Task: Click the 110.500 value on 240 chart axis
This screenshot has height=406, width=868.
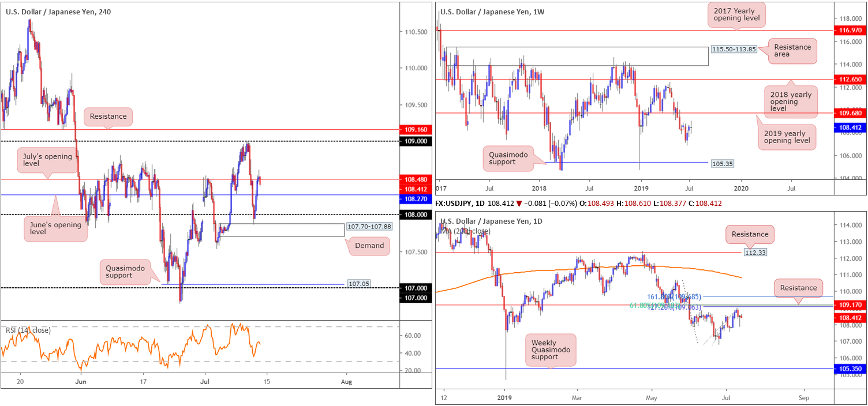Action: click(x=416, y=31)
